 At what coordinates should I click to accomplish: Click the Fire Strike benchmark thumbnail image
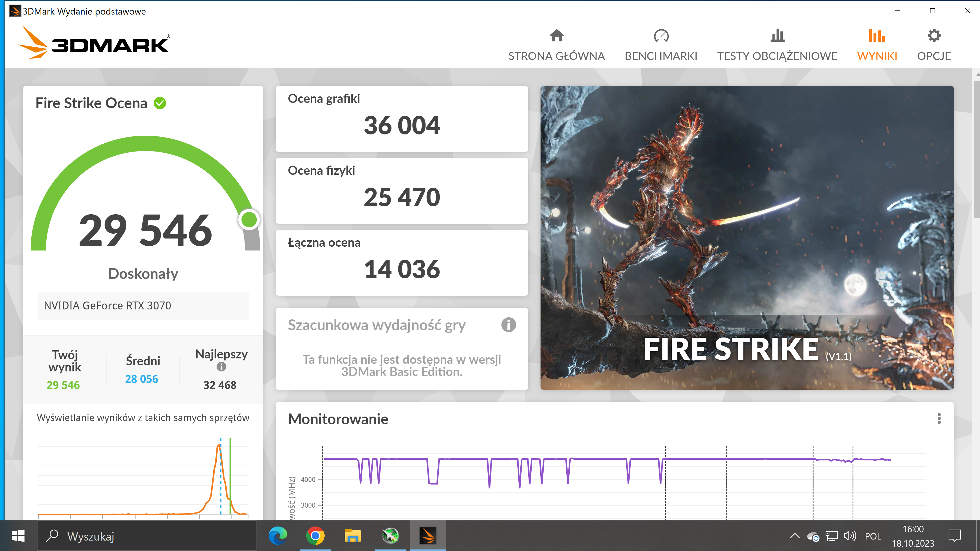[x=747, y=238]
